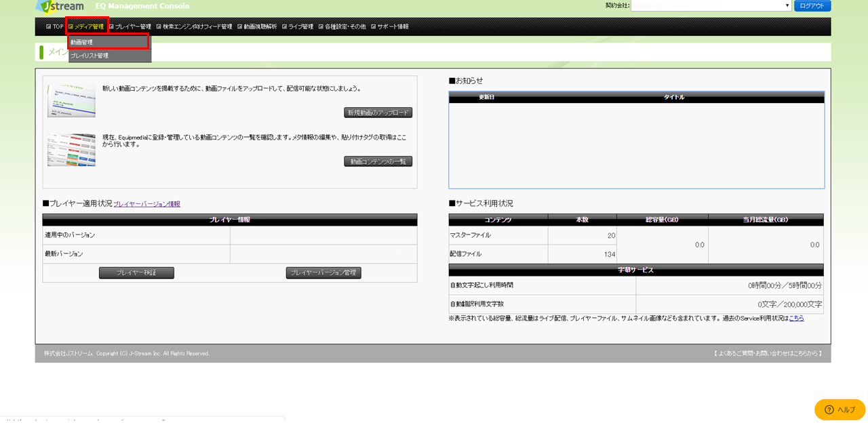Screen dimensions: 868x429
Task: Click the video content list thumbnail
Action: tap(71, 150)
